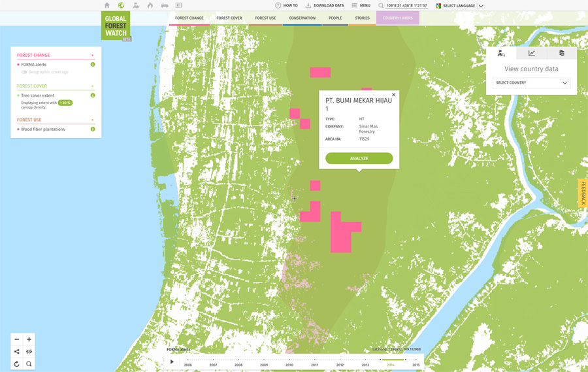Viewport: 588px width, 372px height.
Task: Play the FORMA alerts timeline
Action: tap(172, 362)
